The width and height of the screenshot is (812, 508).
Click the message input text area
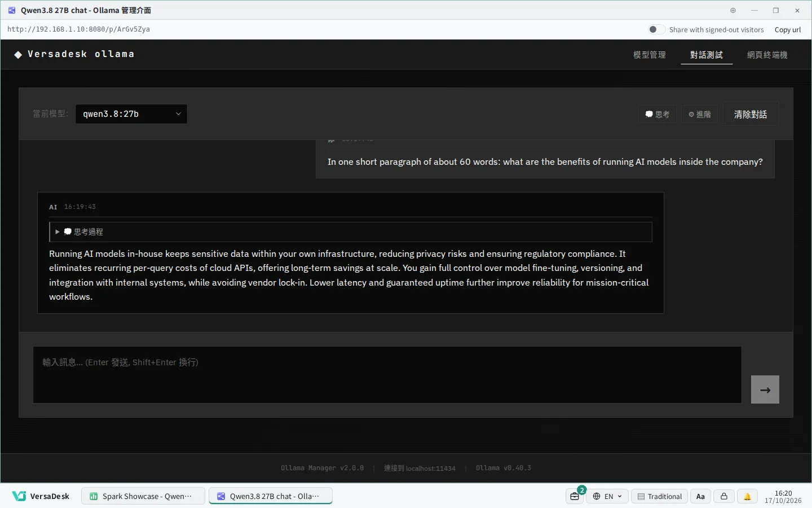pos(387,375)
